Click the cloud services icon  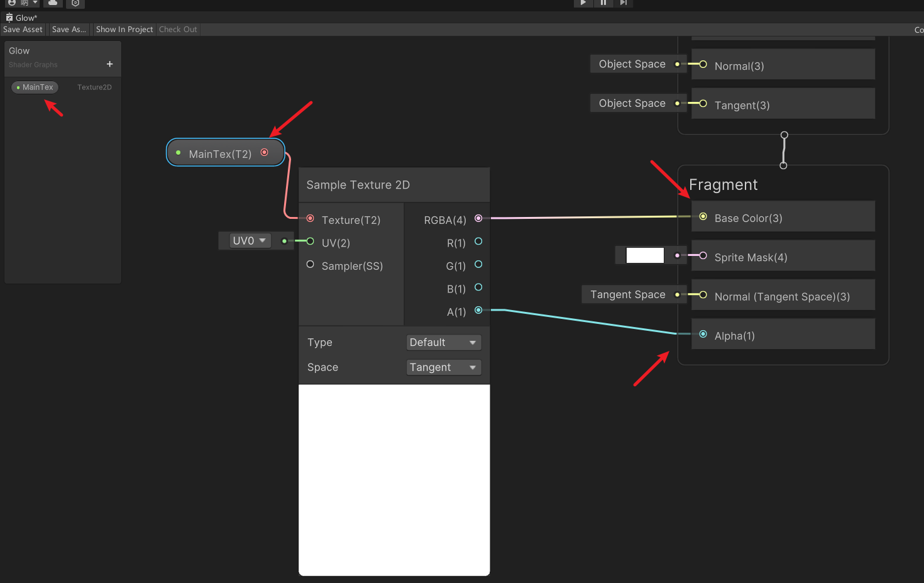click(53, 3)
